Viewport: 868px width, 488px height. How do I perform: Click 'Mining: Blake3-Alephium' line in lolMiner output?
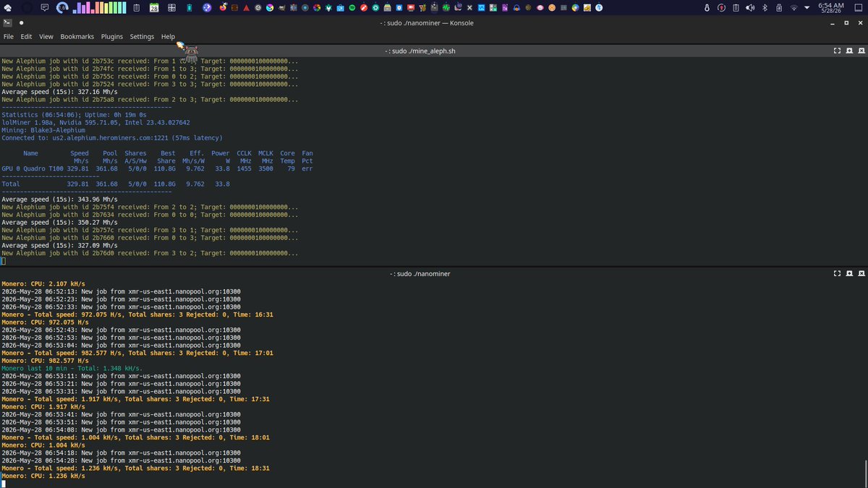43,130
